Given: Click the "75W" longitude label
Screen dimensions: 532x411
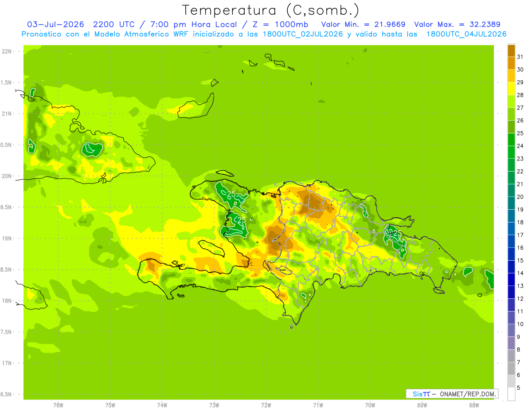Looking at the screenshot, I should (110, 405).
